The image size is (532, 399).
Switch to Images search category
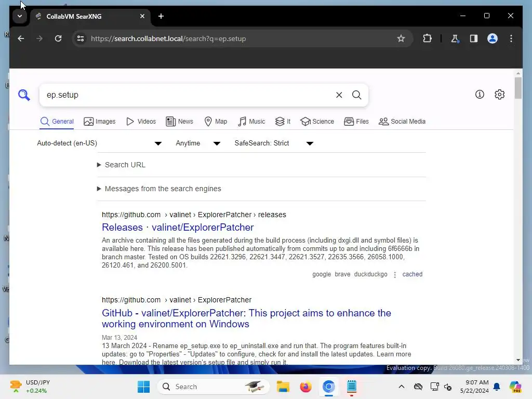[99, 122]
